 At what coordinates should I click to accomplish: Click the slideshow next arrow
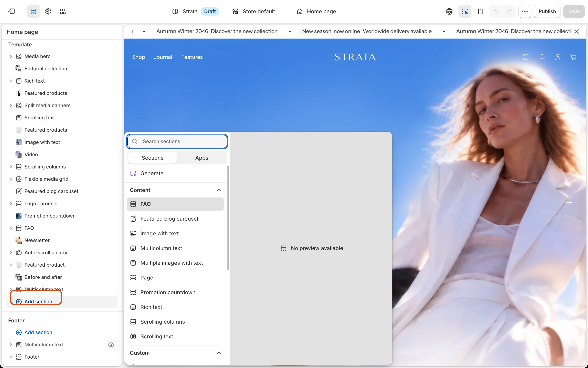pos(569,202)
